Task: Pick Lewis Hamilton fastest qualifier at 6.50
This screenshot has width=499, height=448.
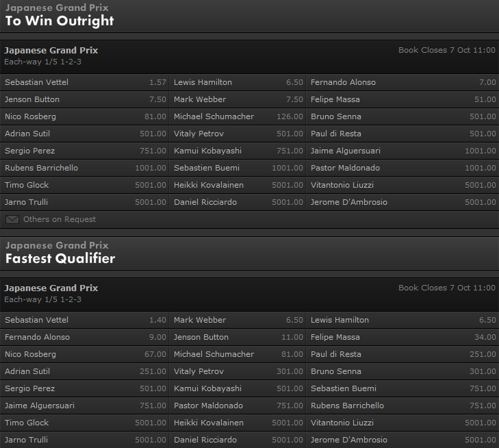Action: pyautogui.click(x=402, y=321)
